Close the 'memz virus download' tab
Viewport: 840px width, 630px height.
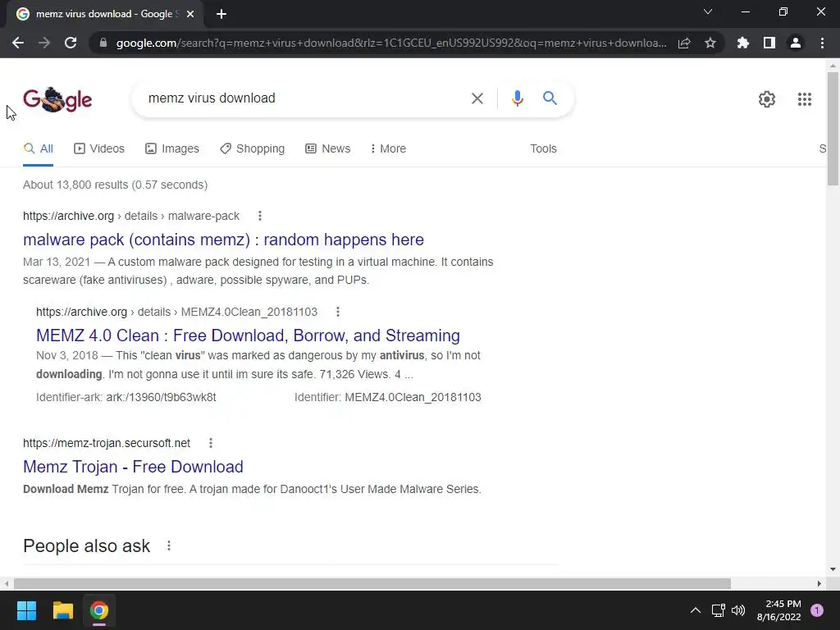(190, 14)
